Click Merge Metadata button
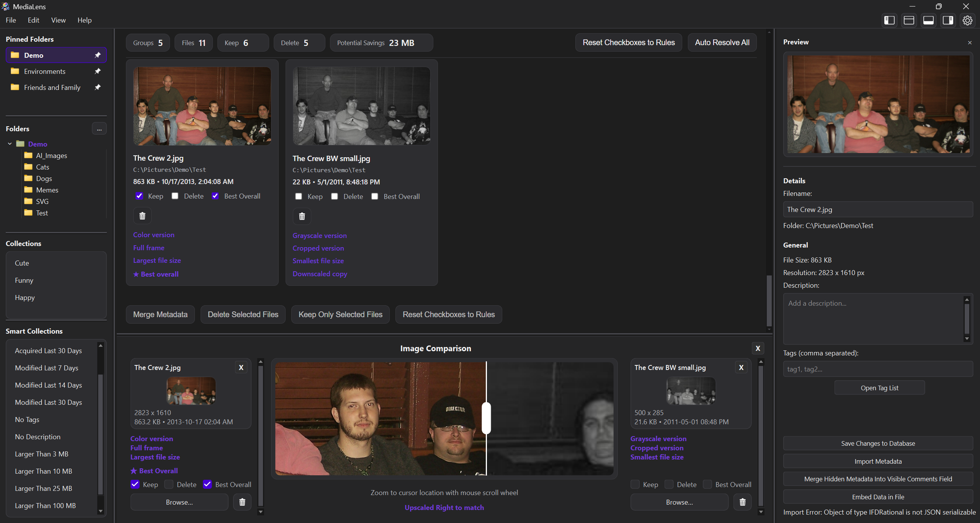The height and width of the screenshot is (523, 980). coord(160,314)
